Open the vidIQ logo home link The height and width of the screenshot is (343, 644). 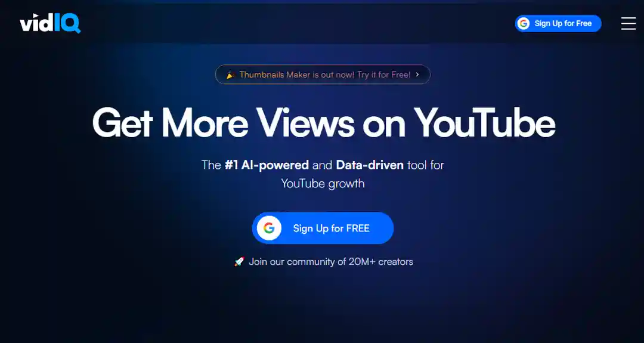(50, 23)
